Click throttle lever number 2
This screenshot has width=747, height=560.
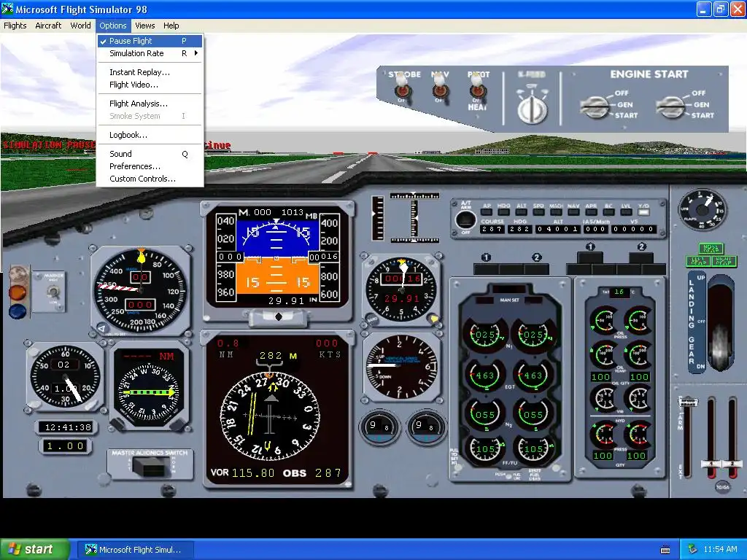tap(732, 463)
